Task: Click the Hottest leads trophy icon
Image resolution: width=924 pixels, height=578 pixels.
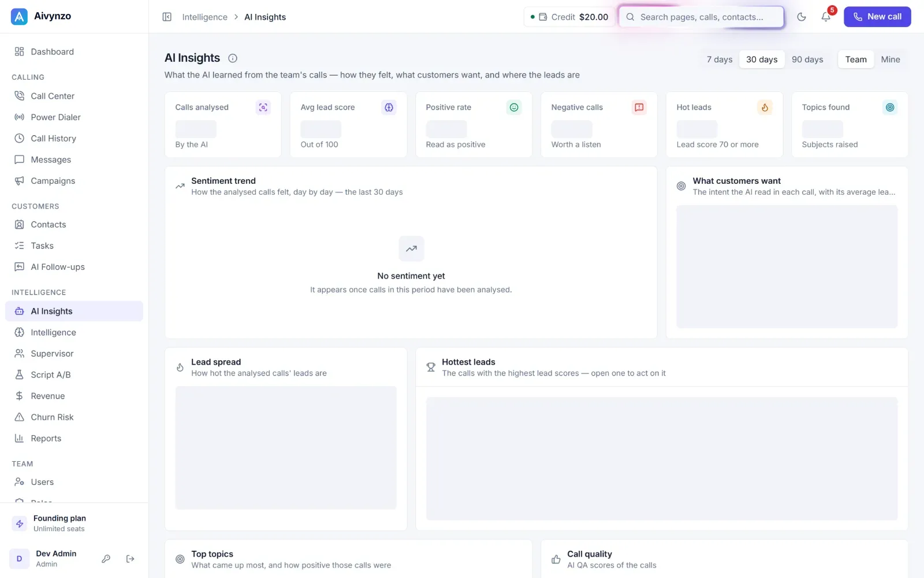Action: click(431, 367)
